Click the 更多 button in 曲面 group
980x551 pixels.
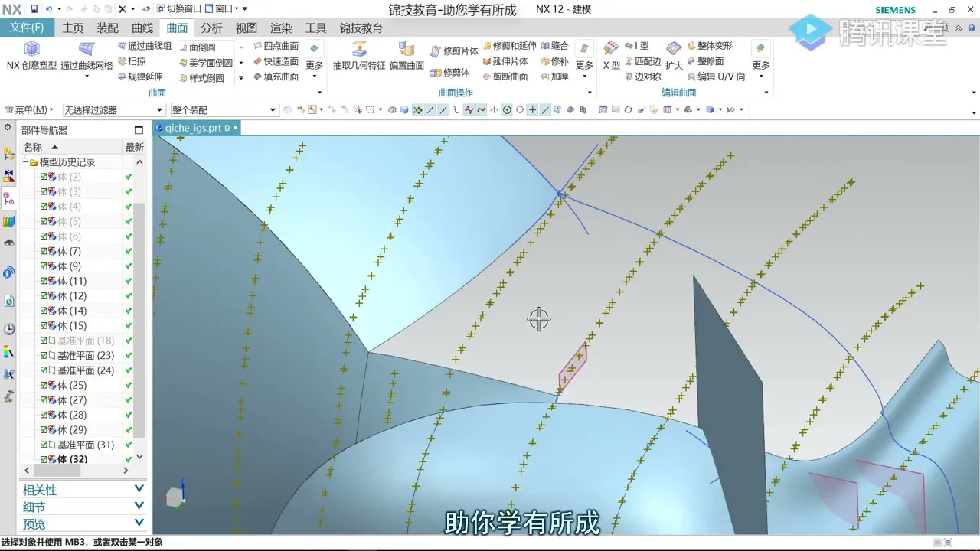[314, 65]
